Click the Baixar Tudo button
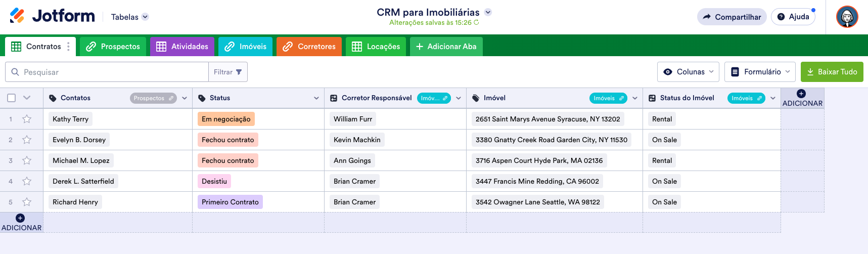The height and width of the screenshot is (254, 868). pyautogui.click(x=832, y=72)
